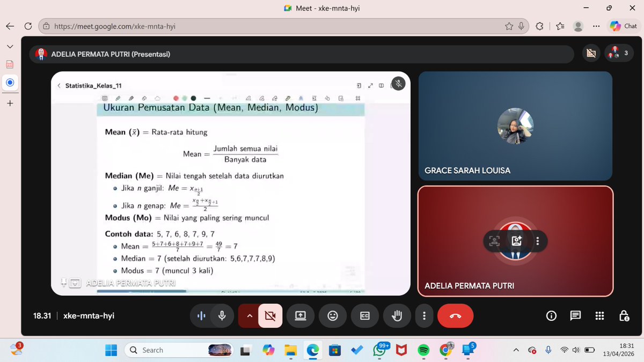Open the camera options chevron
The height and width of the screenshot is (362, 644).
[x=250, y=316]
